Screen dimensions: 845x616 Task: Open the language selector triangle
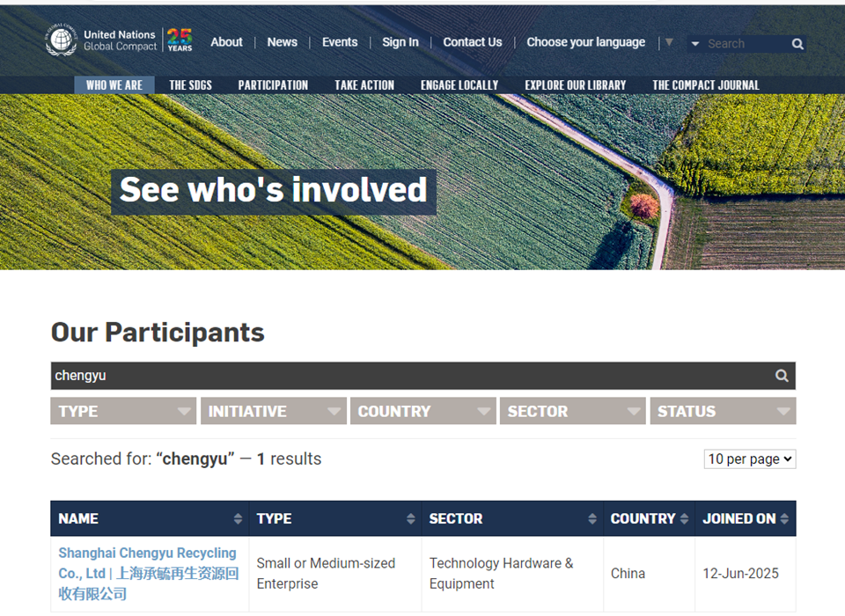click(669, 42)
